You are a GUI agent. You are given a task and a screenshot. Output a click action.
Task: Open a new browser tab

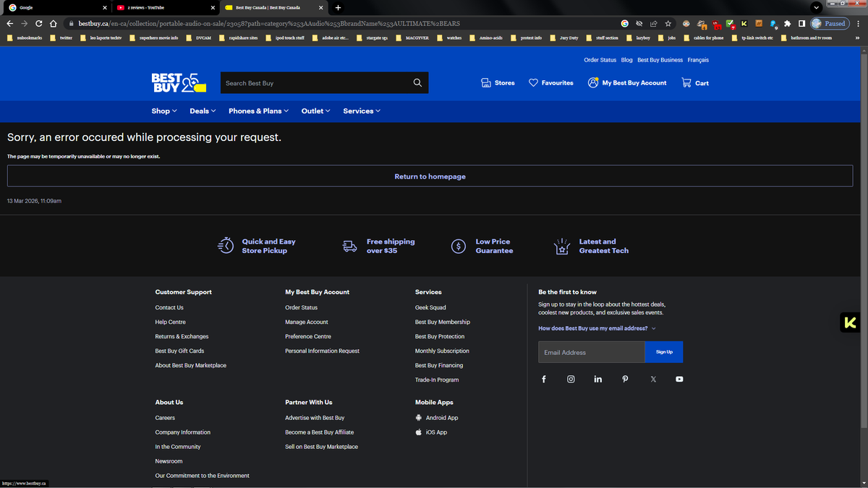[x=338, y=7]
